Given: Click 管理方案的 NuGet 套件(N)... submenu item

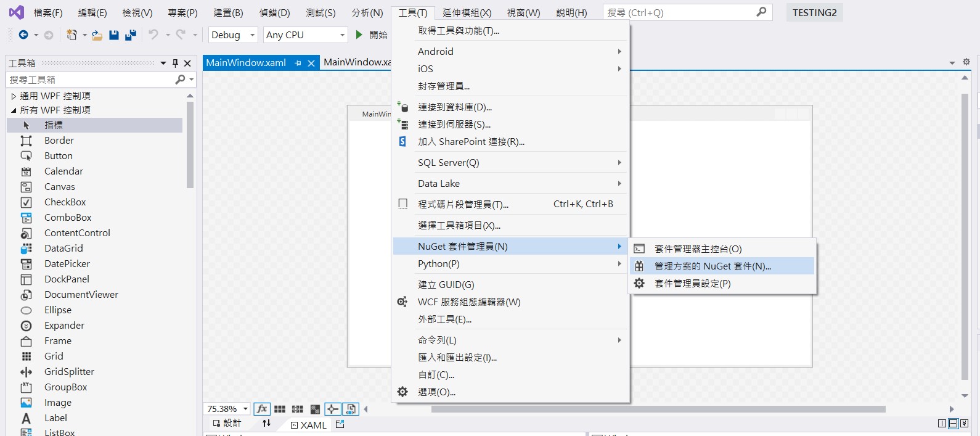Looking at the screenshot, I should tap(722, 266).
